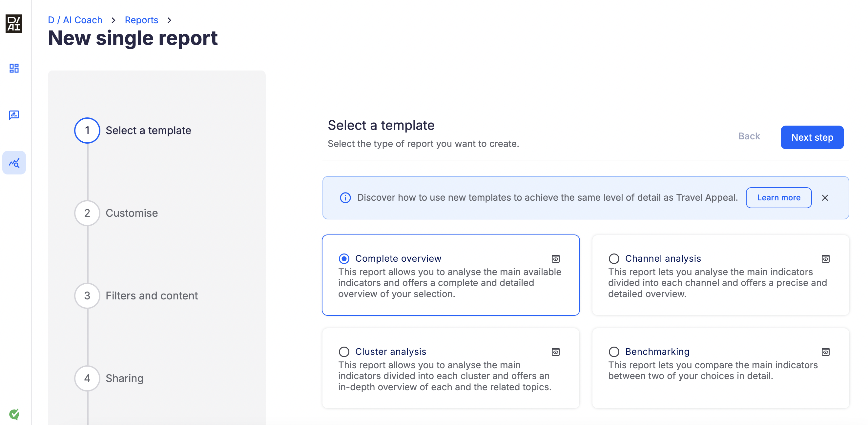This screenshot has height=425, width=868.
Task: Select the Channel analysis radio button
Action: [x=614, y=259]
